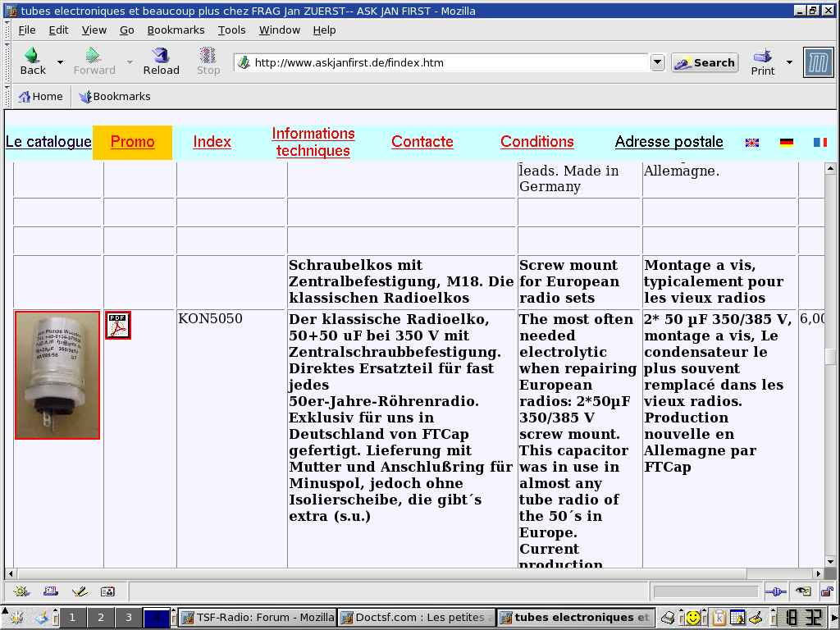Screen dimensions: 840x630
Task: Click the scroll-up arrow of the vertical scrollbar
Action: 830,168
